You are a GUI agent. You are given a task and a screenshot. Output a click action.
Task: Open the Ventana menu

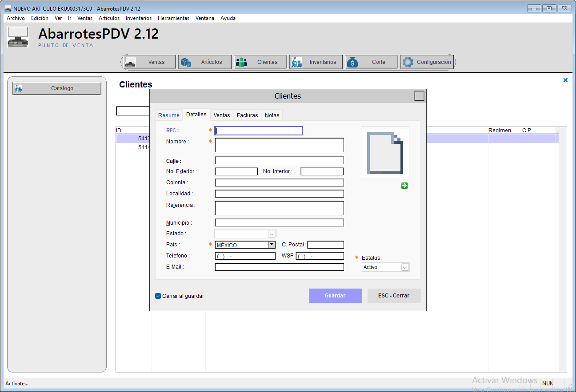pyautogui.click(x=205, y=18)
